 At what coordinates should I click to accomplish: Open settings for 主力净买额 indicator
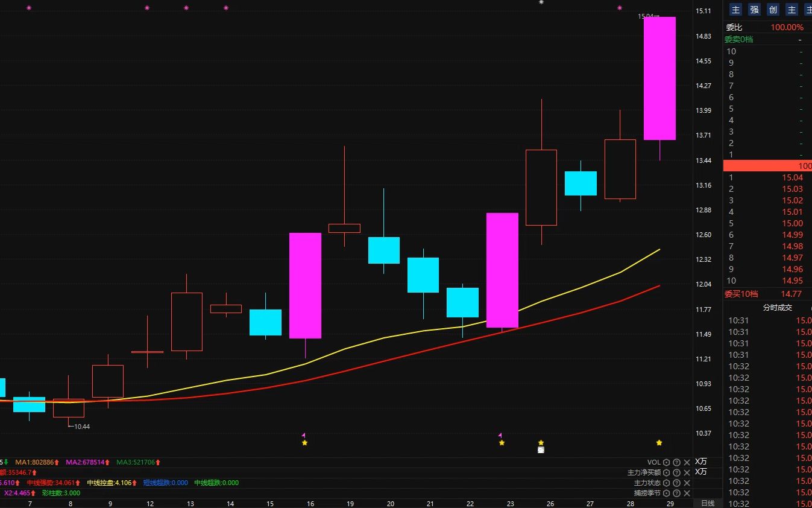coord(666,473)
